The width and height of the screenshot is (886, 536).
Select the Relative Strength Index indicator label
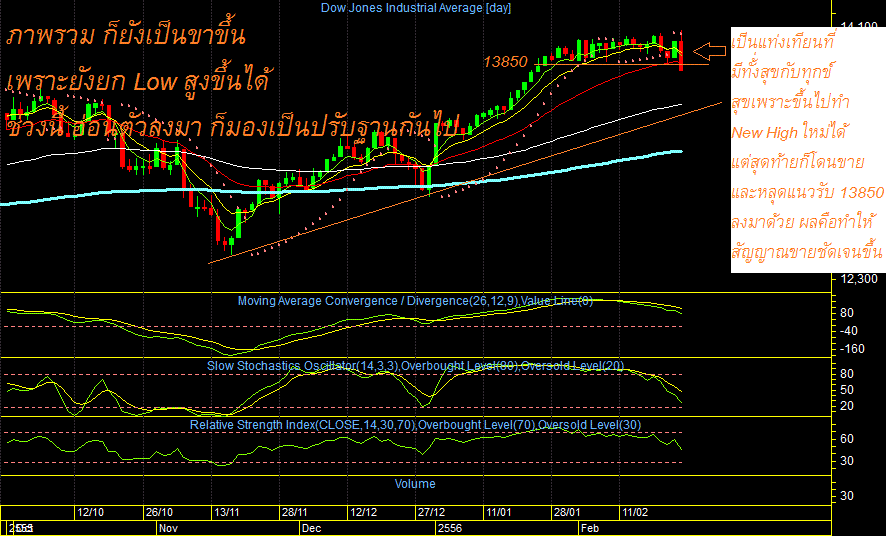(x=415, y=425)
